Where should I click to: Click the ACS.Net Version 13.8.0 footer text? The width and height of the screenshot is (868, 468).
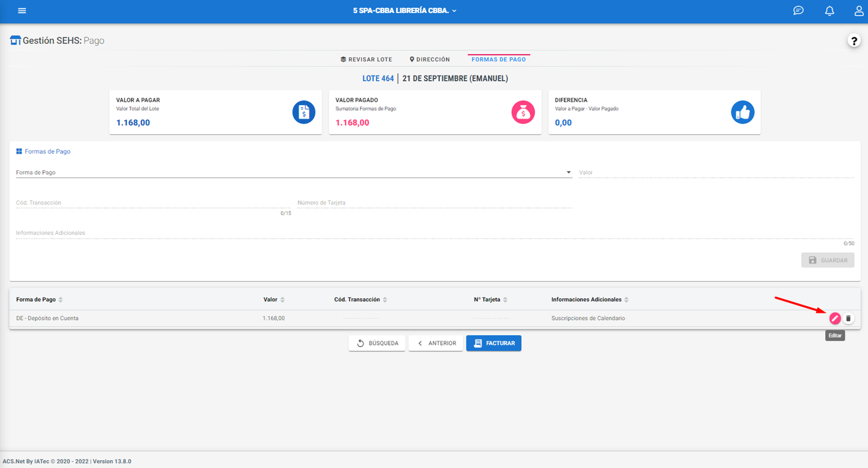point(67,461)
